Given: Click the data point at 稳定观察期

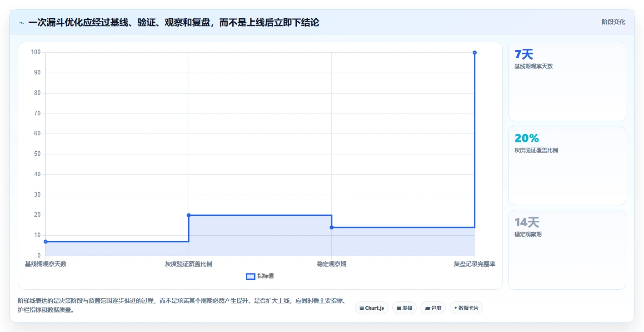Looking at the screenshot, I should [x=331, y=227].
